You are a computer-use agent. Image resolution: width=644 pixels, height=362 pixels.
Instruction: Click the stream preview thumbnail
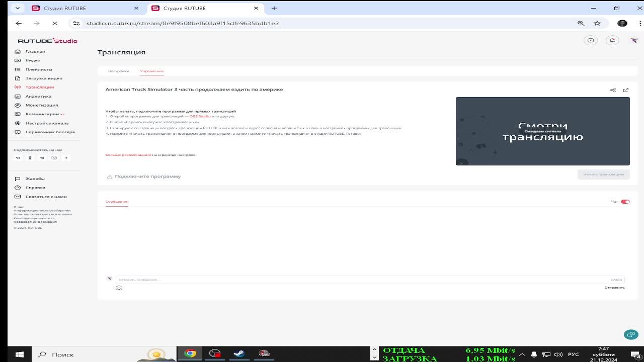click(542, 131)
